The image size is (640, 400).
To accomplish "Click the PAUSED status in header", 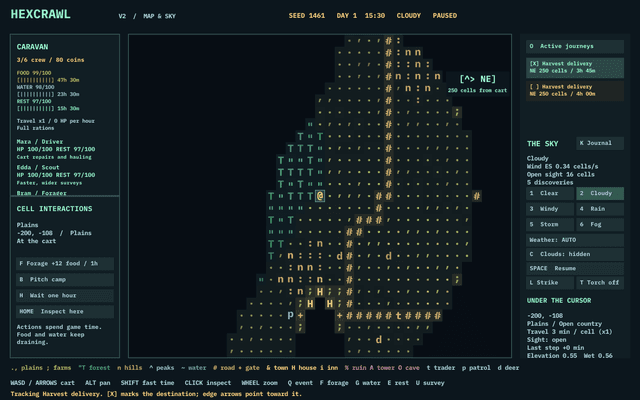I will (444, 16).
